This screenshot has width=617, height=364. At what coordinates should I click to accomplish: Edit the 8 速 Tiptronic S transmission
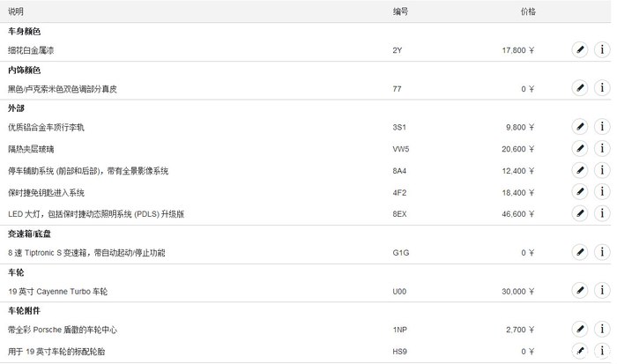click(x=580, y=252)
